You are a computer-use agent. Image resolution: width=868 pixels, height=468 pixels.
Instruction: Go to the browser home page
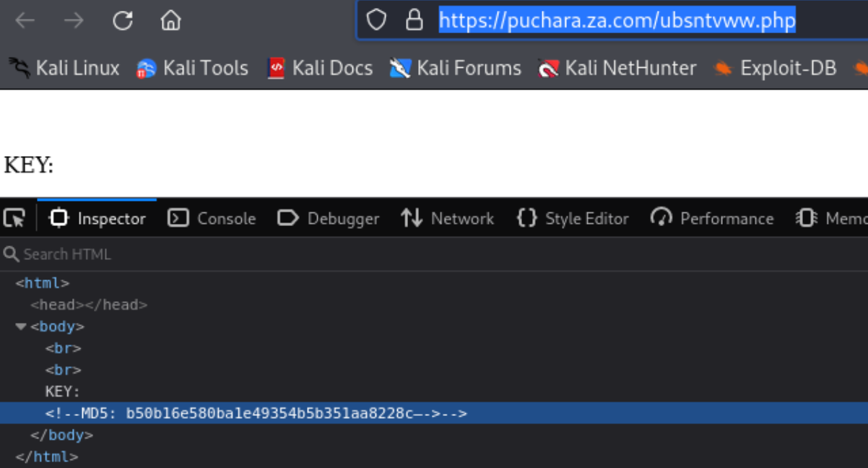click(x=170, y=21)
